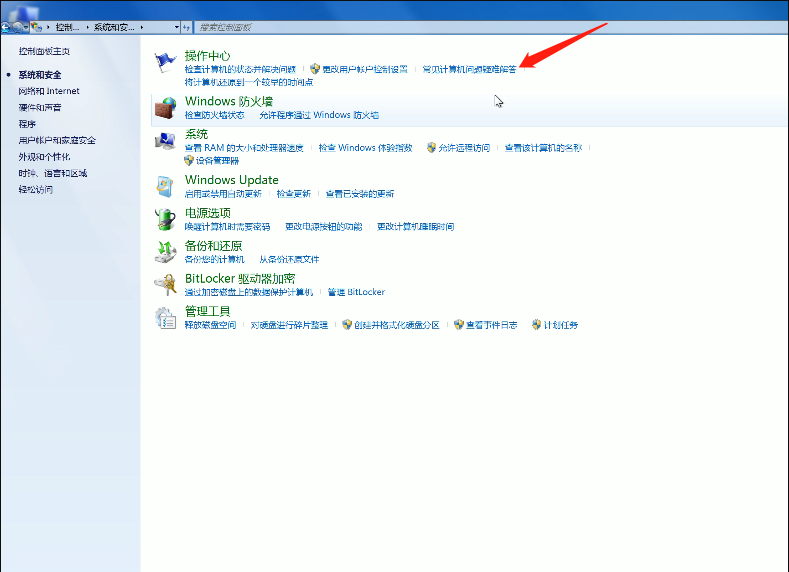Click the BitLocker 驱动器加密 key icon

165,284
